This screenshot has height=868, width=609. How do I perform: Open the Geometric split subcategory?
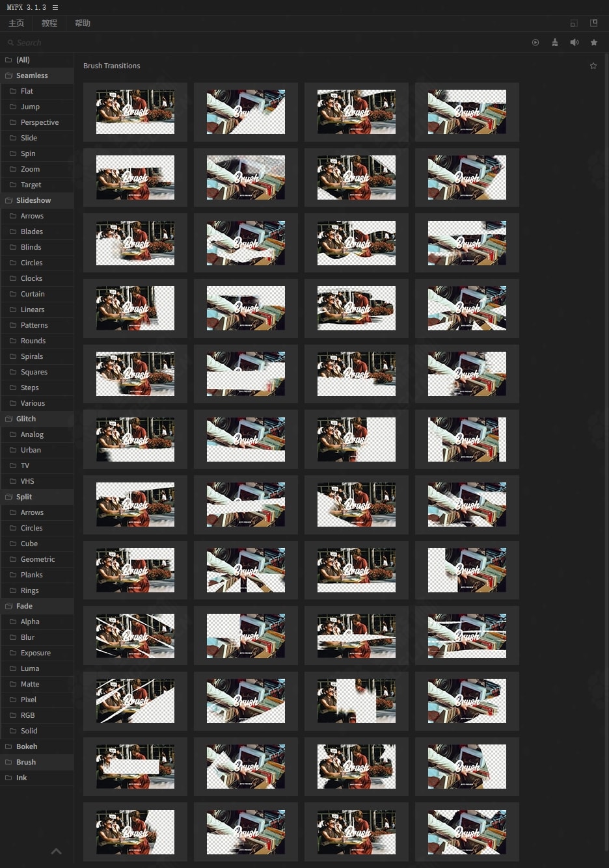click(x=36, y=559)
